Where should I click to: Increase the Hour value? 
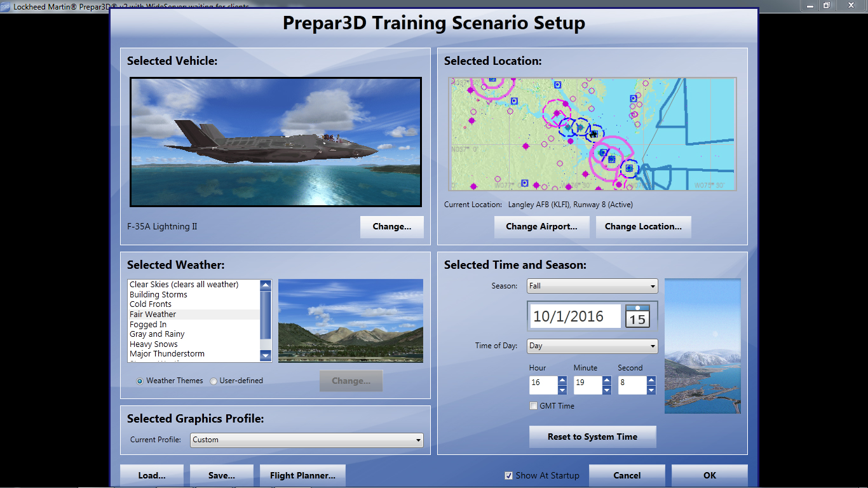[562, 381]
